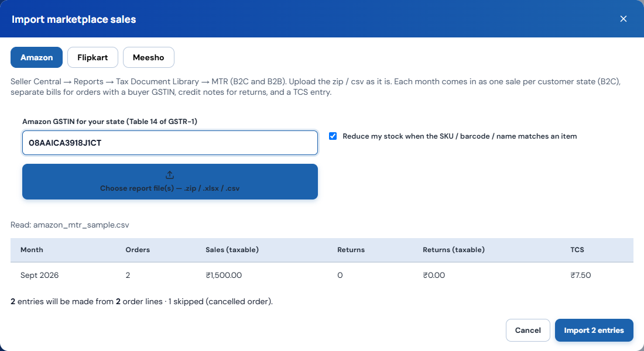Click the Read: amazon_mtr_sample.csv text
644x351 pixels.
point(70,225)
